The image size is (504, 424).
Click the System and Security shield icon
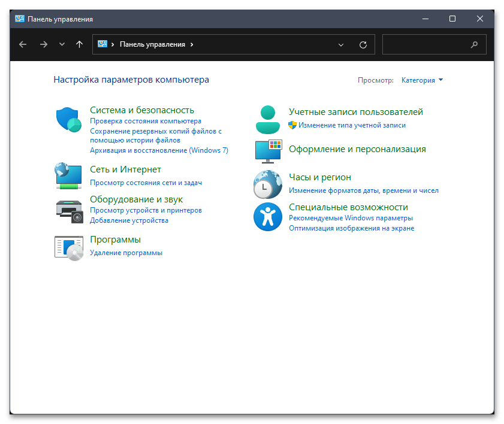pos(68,119)
